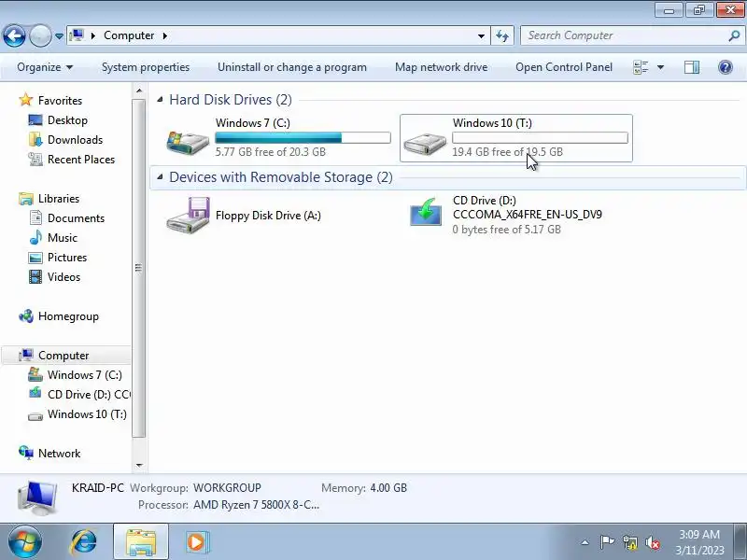Open the Documents library
Screen dimensions: 747x560
[x=76, y=218]
